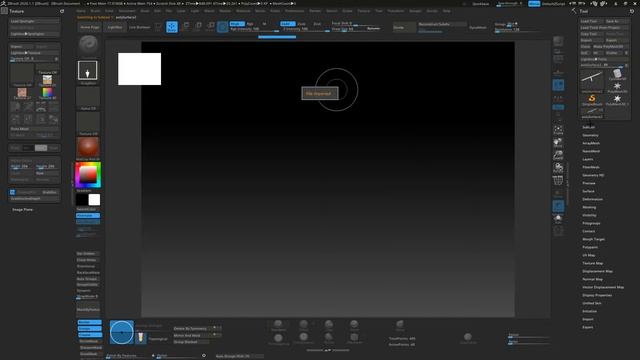
Task: Click the Rotate navigation icon on right shelf
Action: pos(558,168)
